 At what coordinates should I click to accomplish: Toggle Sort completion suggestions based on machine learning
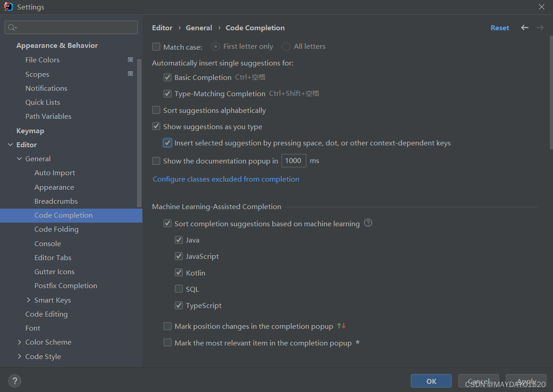pyautogui.click(x=168, y=224)
